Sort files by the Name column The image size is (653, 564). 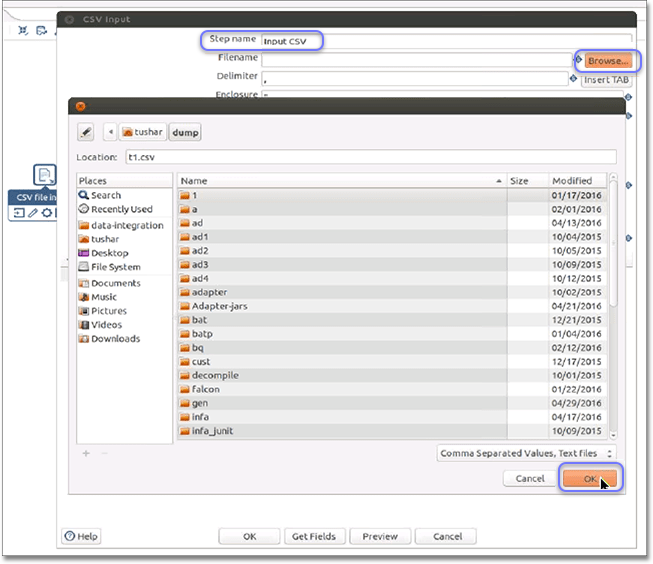340,181
